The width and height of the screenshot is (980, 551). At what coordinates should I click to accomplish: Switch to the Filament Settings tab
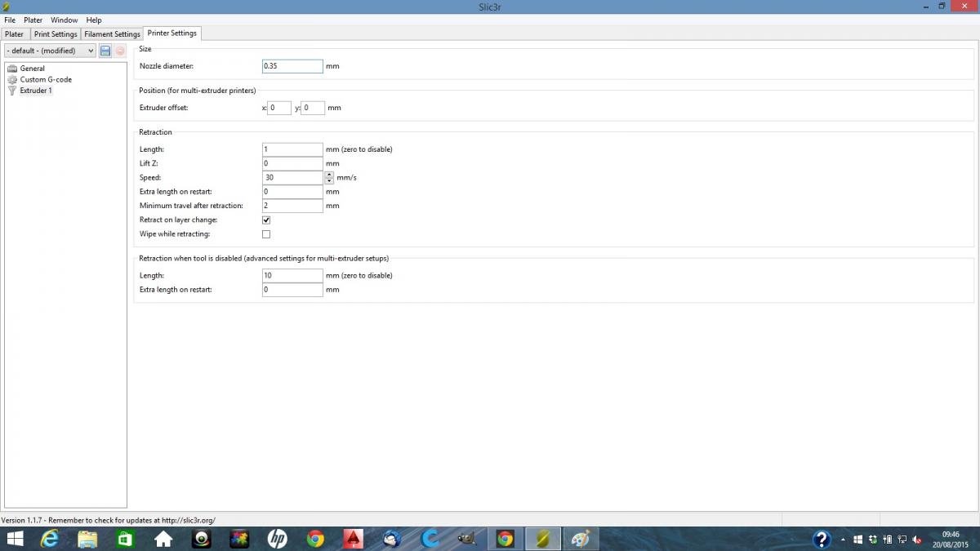pos(112,34)
